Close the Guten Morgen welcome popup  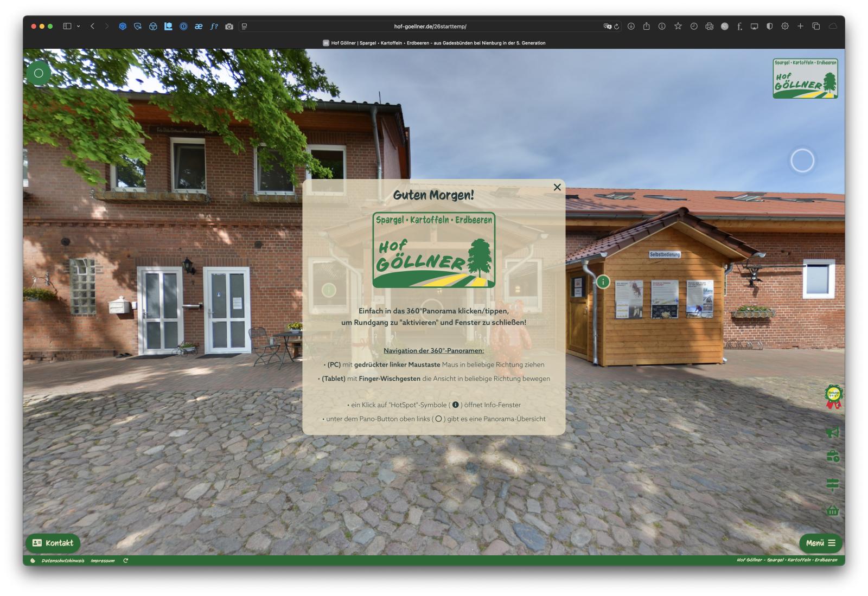point(557,187)
